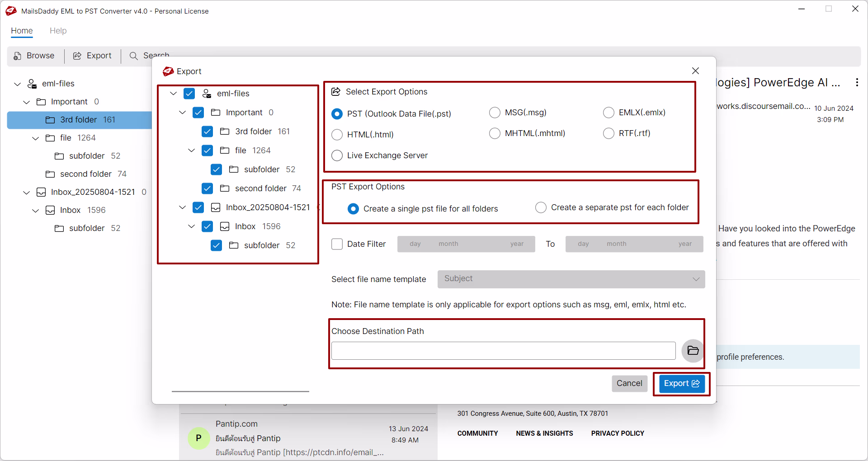The image size is (868, 461).
Task: Click the eml-files account icon in main tree
Action: (x=32, y=84)
